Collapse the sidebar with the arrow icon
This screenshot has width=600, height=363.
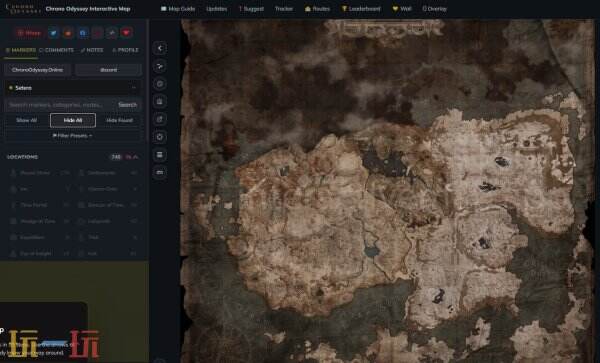click(x=160, y=49)
